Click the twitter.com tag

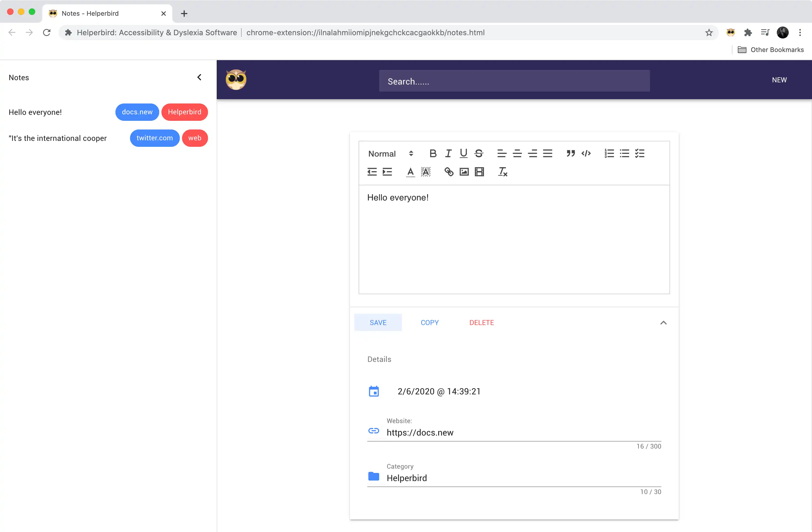coord(155,138)
